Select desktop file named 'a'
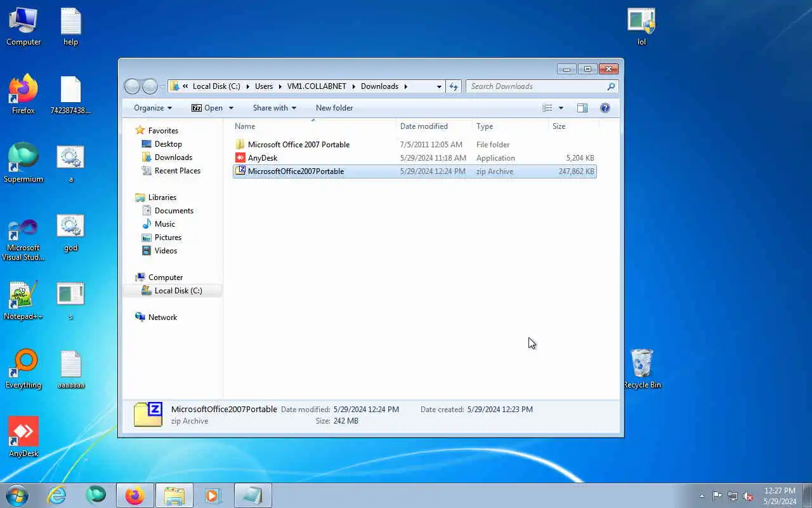812x508 pixels. pos(70,163)
